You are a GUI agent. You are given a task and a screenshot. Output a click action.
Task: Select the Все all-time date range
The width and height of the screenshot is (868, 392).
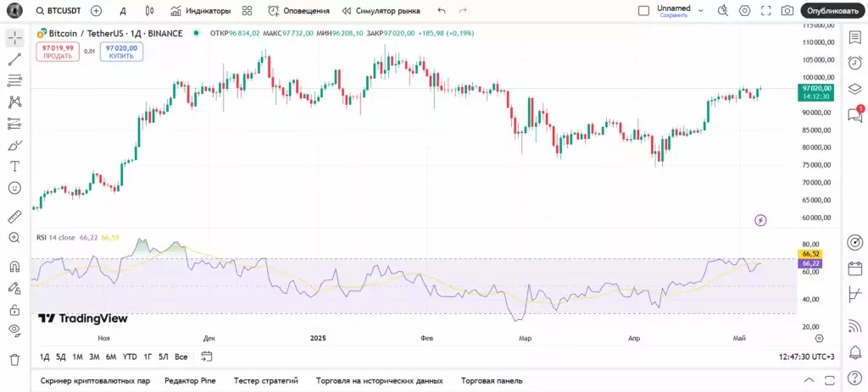pyautogui.click(x=181, y=356)
